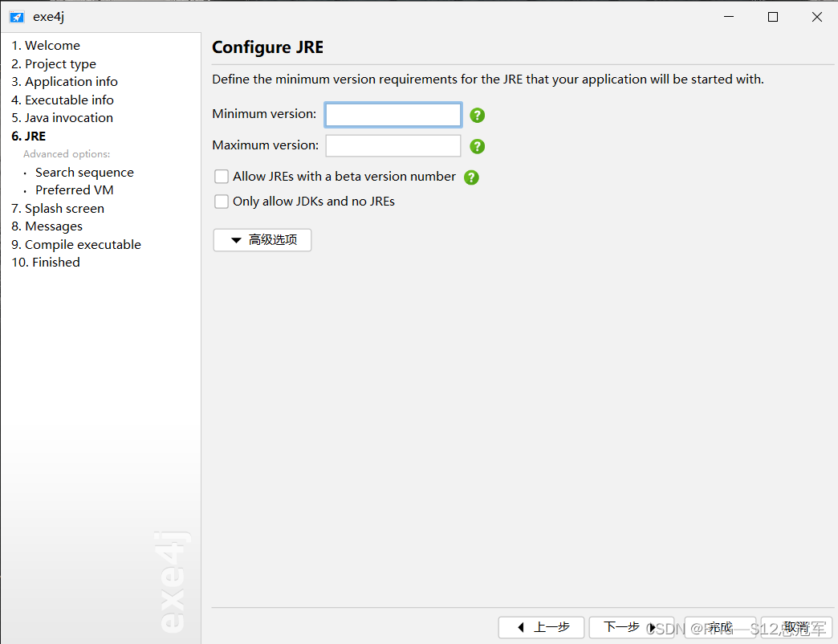Enable Allow JREs with a beta version number

click(222, 177)
